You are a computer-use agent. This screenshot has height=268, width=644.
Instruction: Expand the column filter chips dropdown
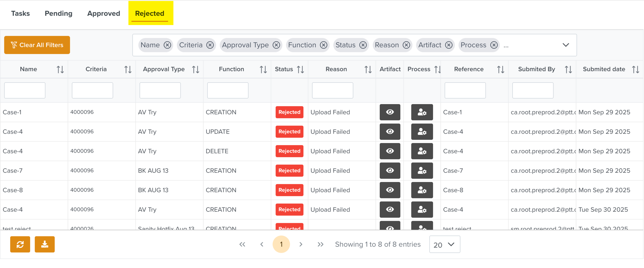tap(565, 45)
